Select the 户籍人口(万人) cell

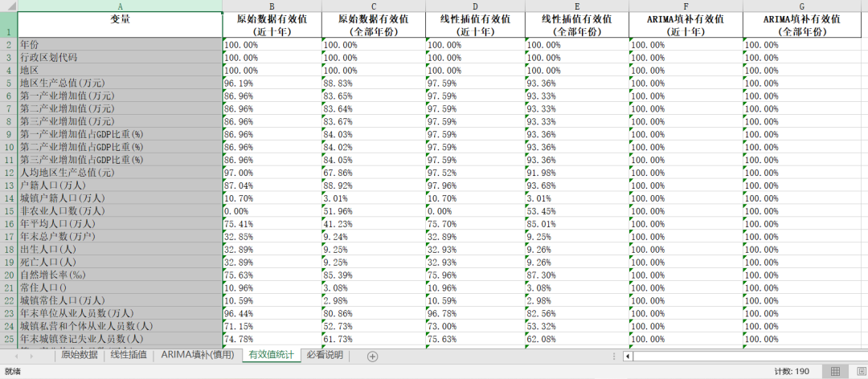point(120,185)
